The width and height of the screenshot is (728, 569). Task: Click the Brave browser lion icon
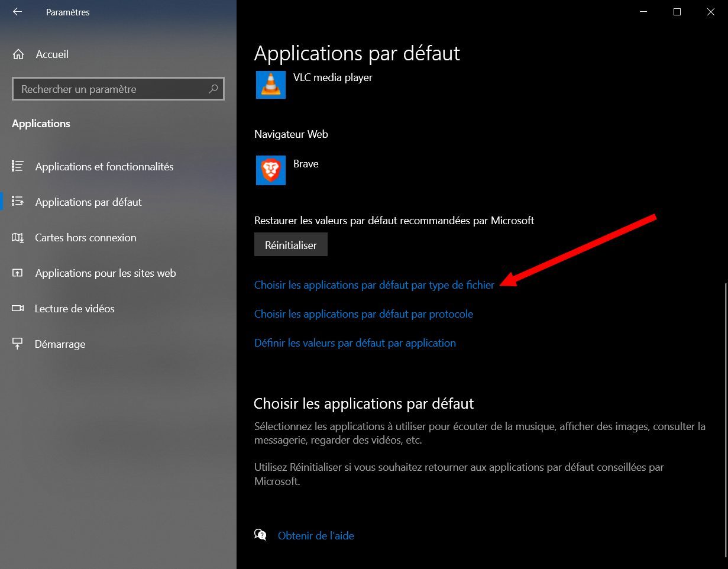click(271, 170)
